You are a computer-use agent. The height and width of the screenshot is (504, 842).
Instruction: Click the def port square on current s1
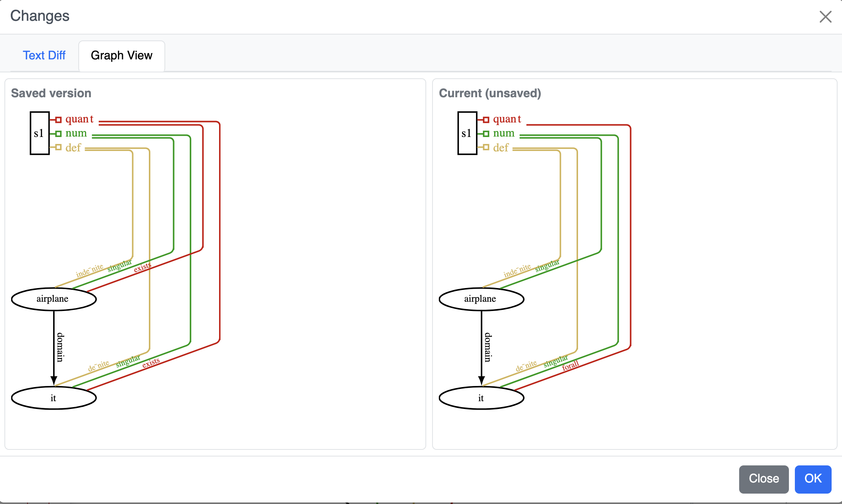point(486,148)
